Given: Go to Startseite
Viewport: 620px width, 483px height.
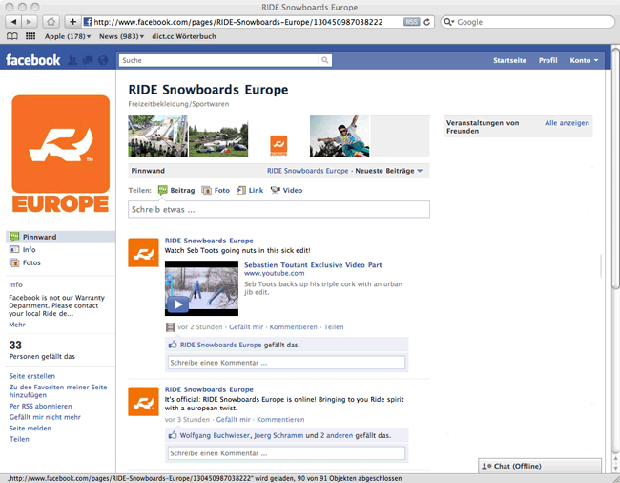Looking at the screenshot, I should 509,60.
